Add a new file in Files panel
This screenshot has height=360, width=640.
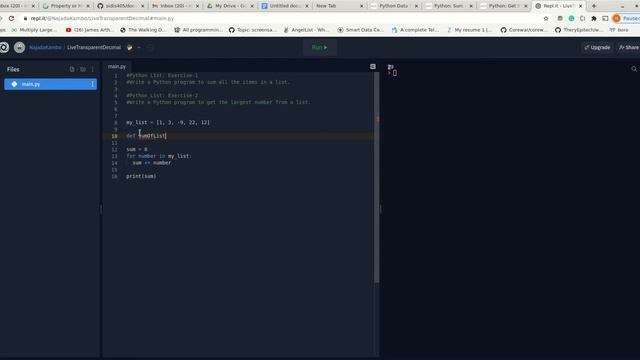pyautogui.click(x=72, y=69)
